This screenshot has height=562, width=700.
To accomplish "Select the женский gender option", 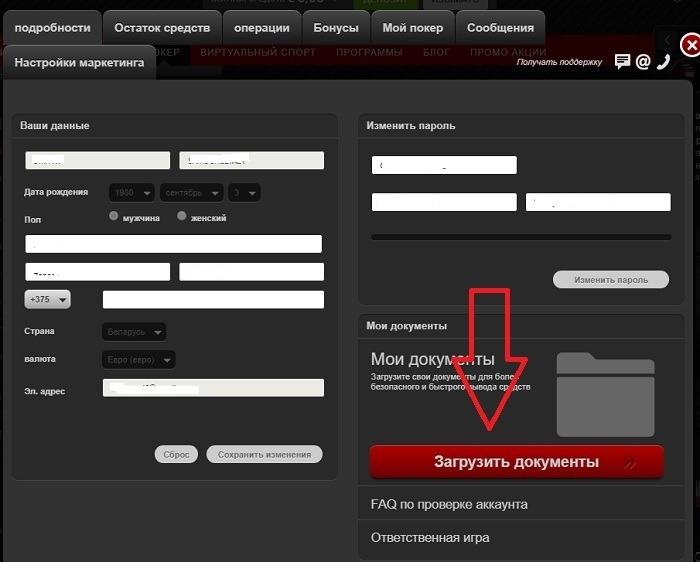I will (181, 216).
